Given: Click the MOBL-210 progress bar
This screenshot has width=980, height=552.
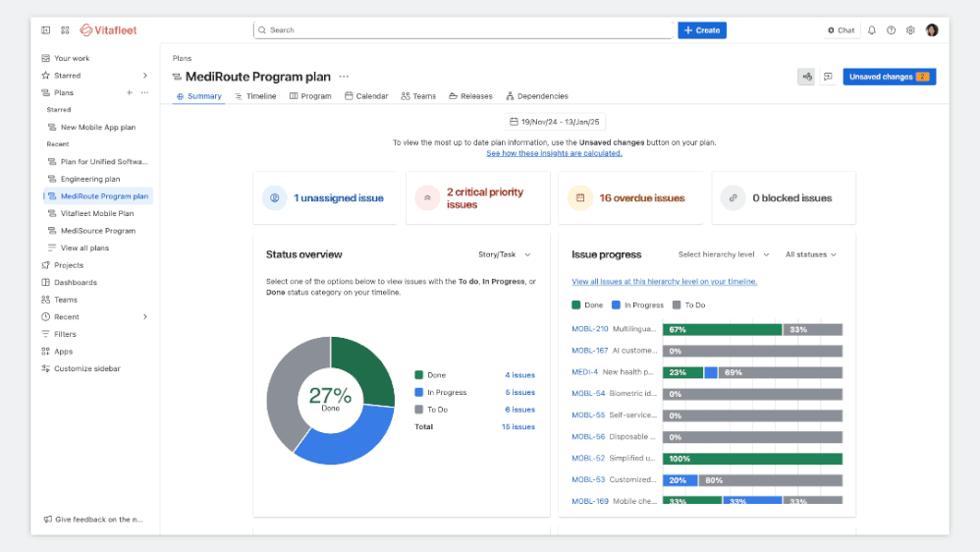Looking at the screenshot, I should click(752, 329).
